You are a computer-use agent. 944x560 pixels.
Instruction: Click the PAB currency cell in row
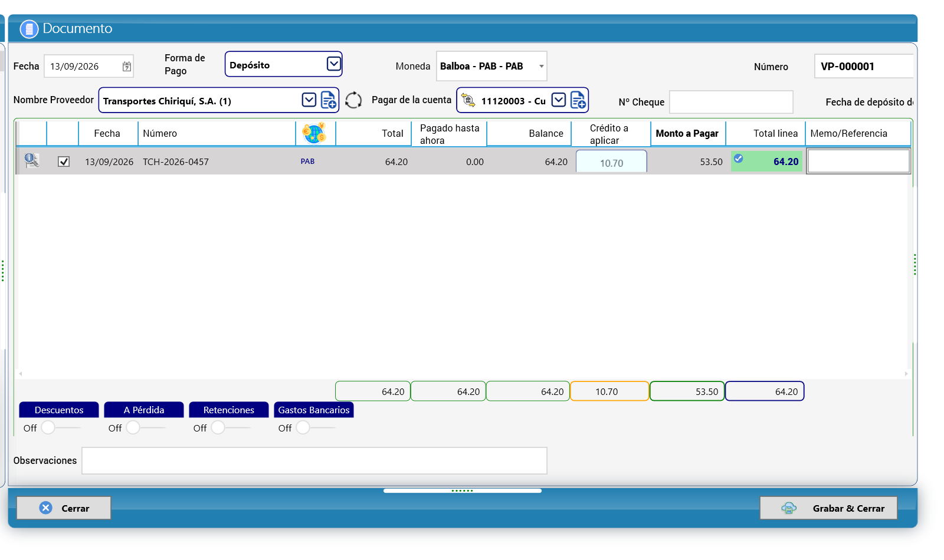click(x=307, y=161)
